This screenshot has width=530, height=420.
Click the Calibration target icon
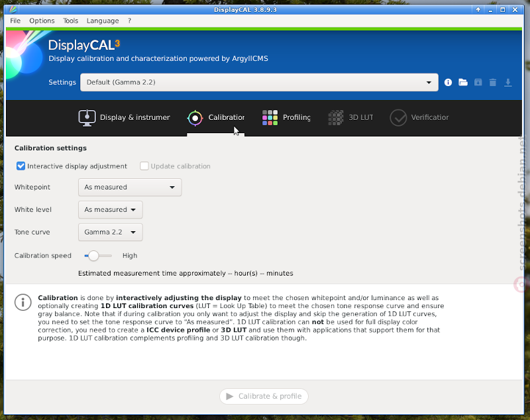[x=195, y=118]
